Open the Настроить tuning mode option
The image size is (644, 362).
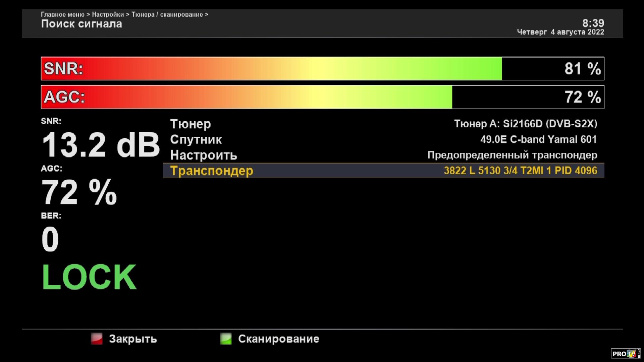204,155
